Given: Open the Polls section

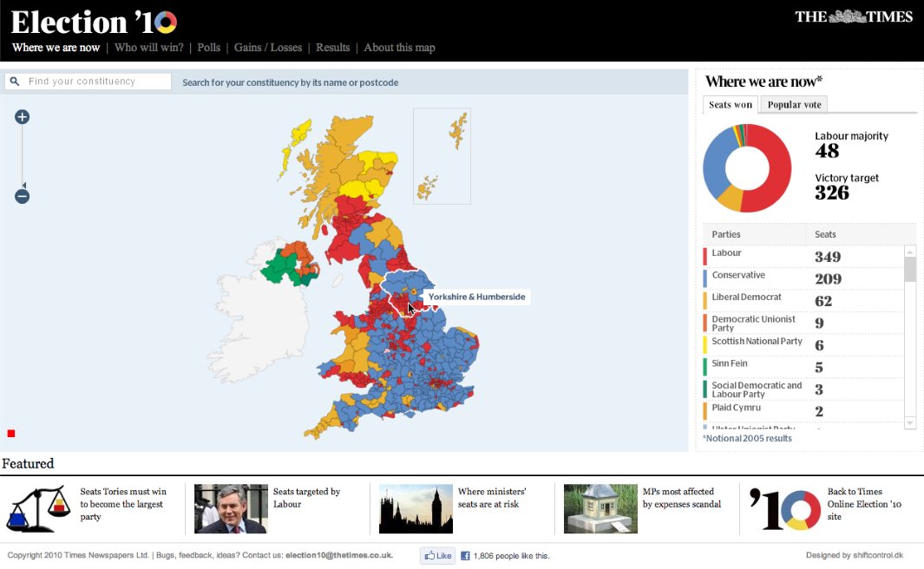Looking at the screenshot, I should click(x=208, y=48).
